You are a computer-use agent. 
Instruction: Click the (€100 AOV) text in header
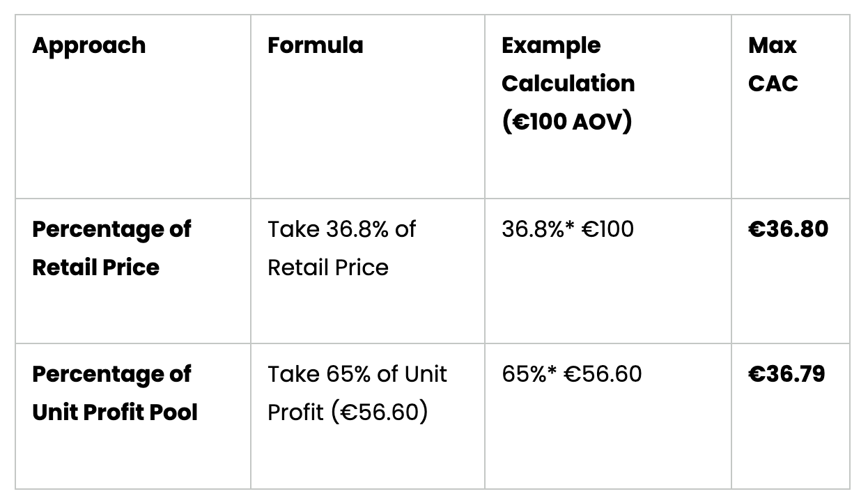click(566, 122)
